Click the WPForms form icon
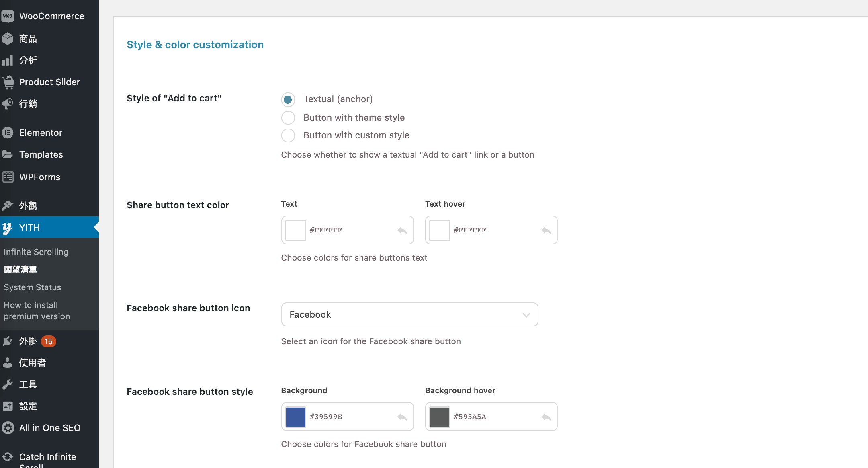 pyautogui.click(x=8, y=177)
